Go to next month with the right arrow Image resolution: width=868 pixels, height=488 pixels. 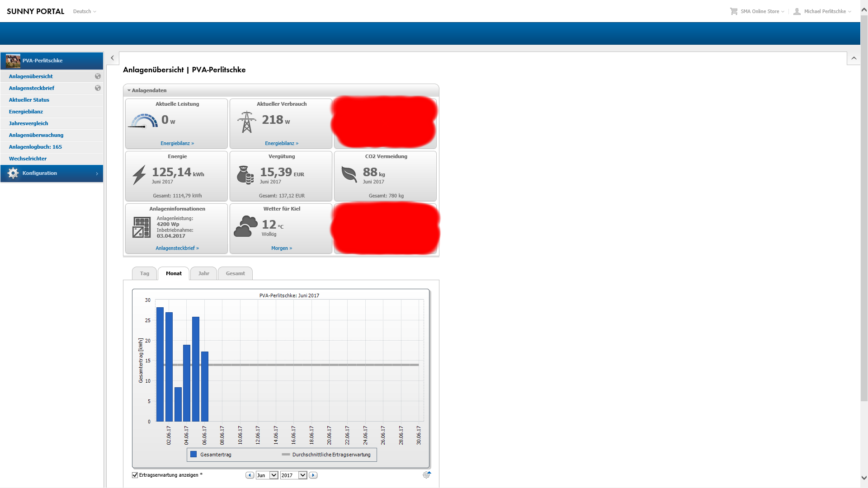tap(313, 475)
